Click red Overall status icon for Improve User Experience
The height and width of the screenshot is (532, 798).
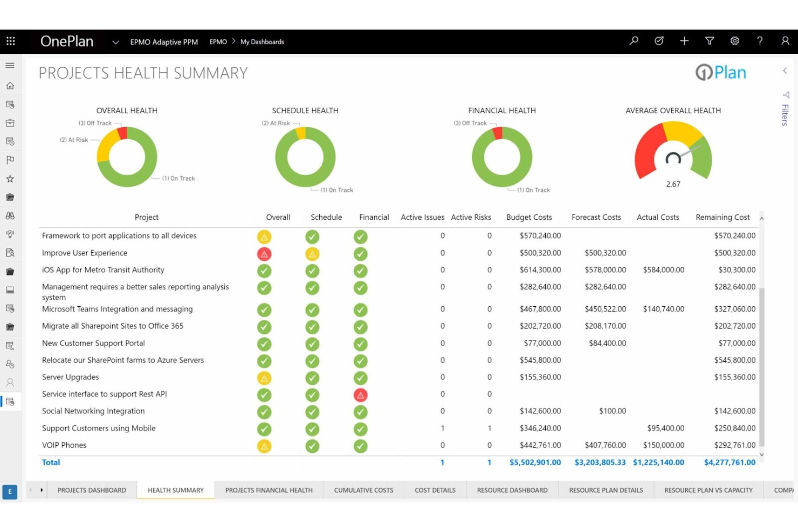(264, 254)
